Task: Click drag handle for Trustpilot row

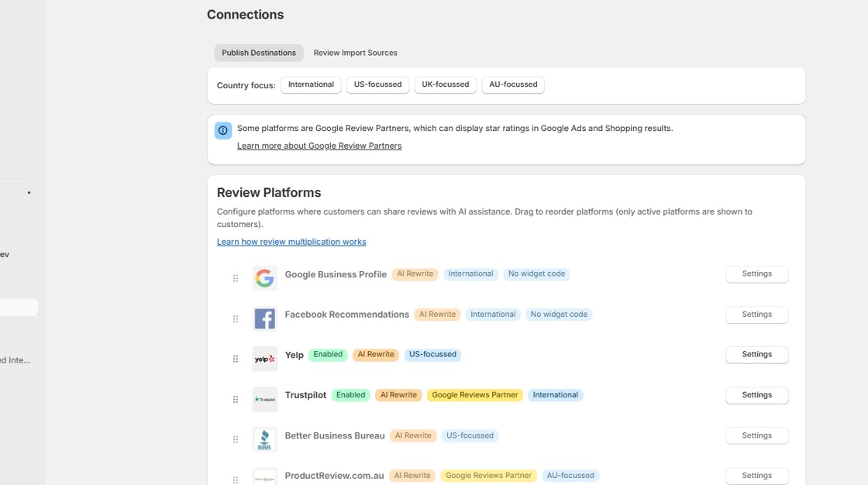Action: pyautogui.click(x=236, y=399)
